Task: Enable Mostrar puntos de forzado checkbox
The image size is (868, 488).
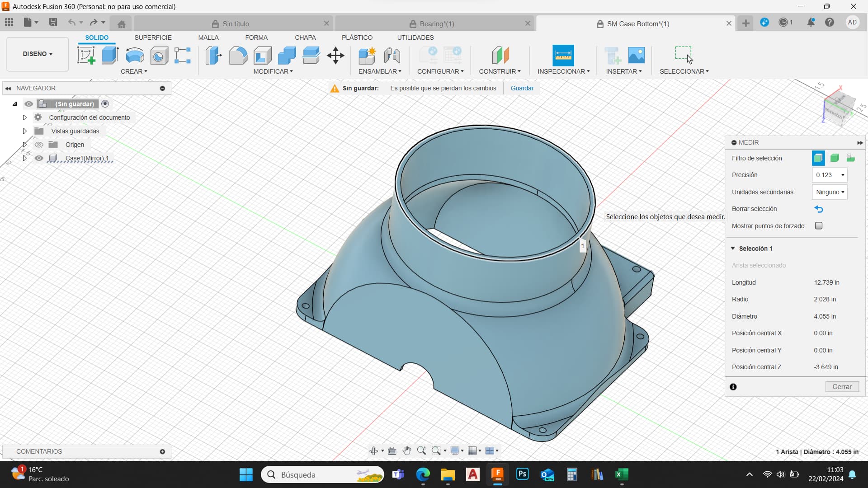Action: [x=819, y=225]
